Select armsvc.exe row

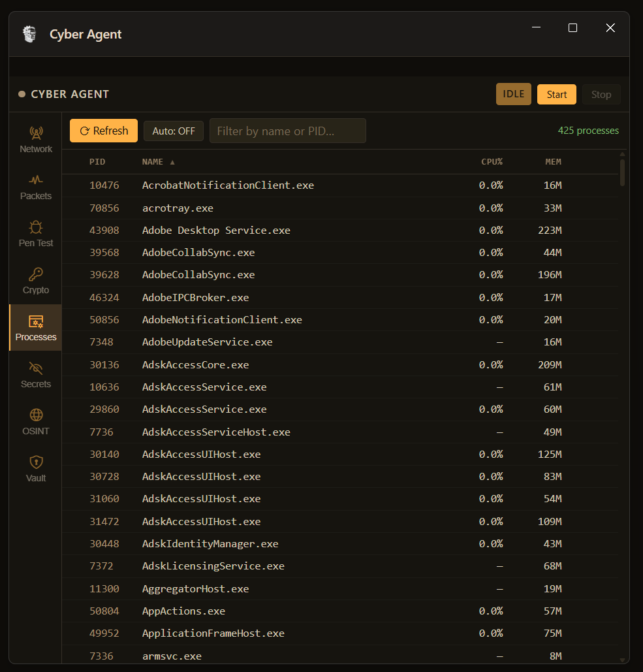[340, 655]
